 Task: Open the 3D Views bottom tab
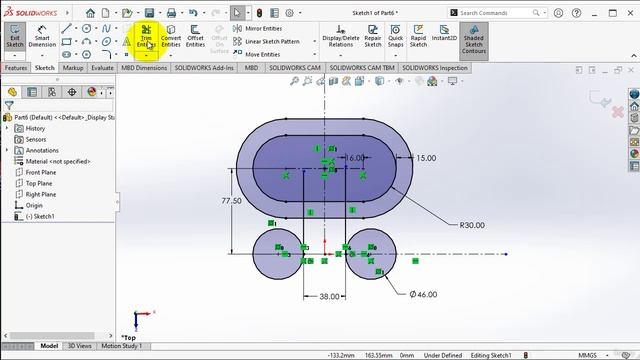(x=79, y=346)
